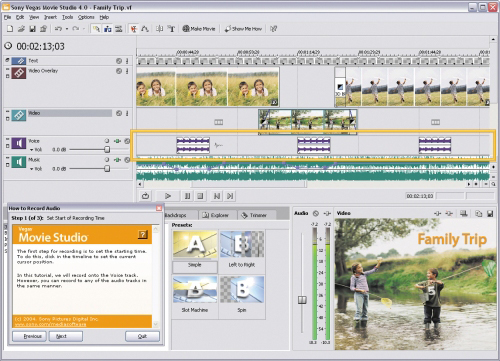Toggle mute on the Music track
The image size is (500, 361).
pos(127,160)
